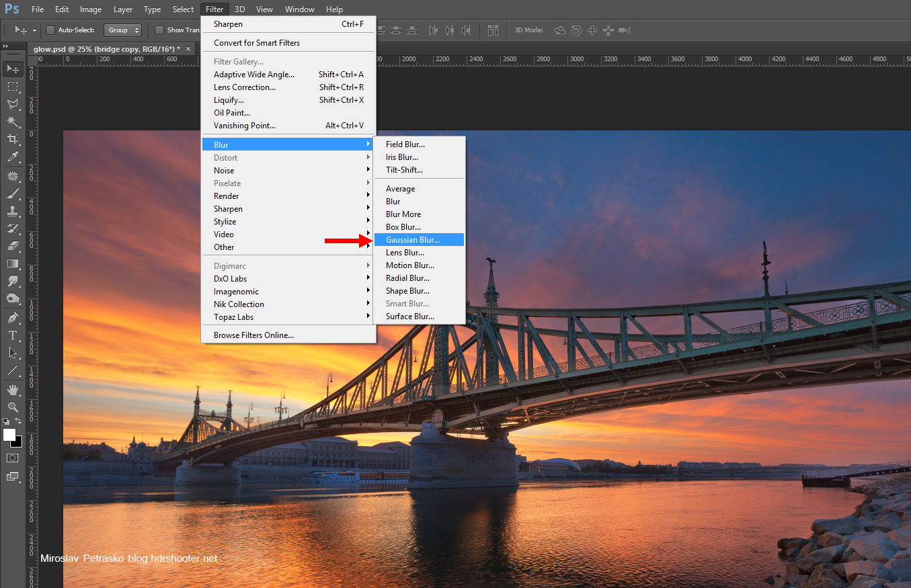Pick the Magic Wand tool
This screenshot has height=588, width=911.
[13, 122]
